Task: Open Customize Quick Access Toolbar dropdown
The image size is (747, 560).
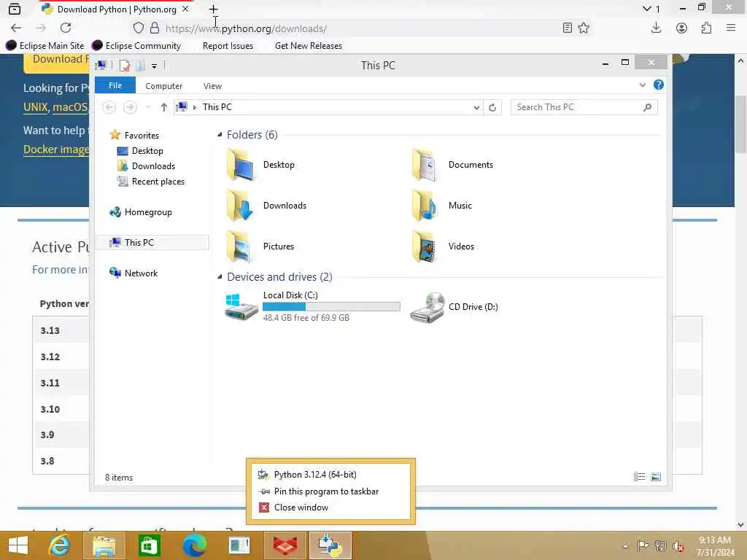Action: click(x=155, y=66)
